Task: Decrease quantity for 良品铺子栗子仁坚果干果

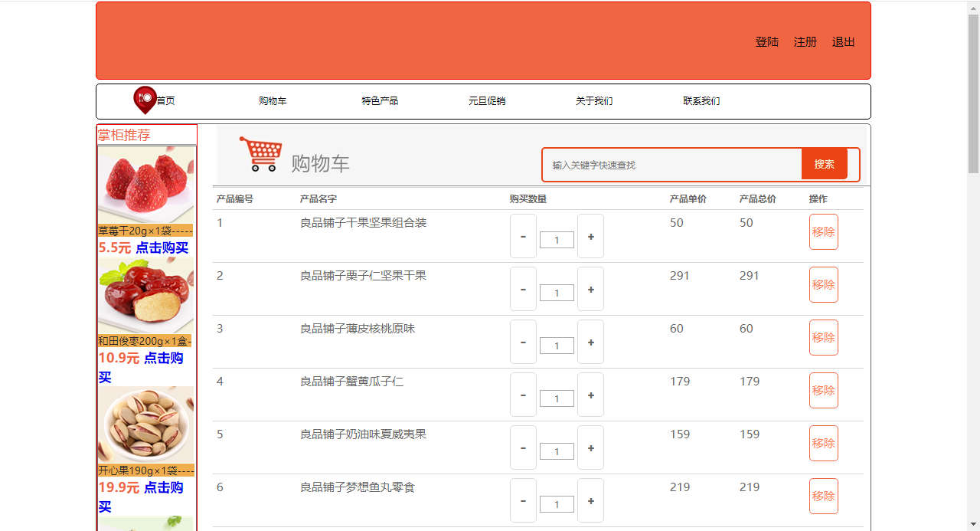Action: pos(523,289)
